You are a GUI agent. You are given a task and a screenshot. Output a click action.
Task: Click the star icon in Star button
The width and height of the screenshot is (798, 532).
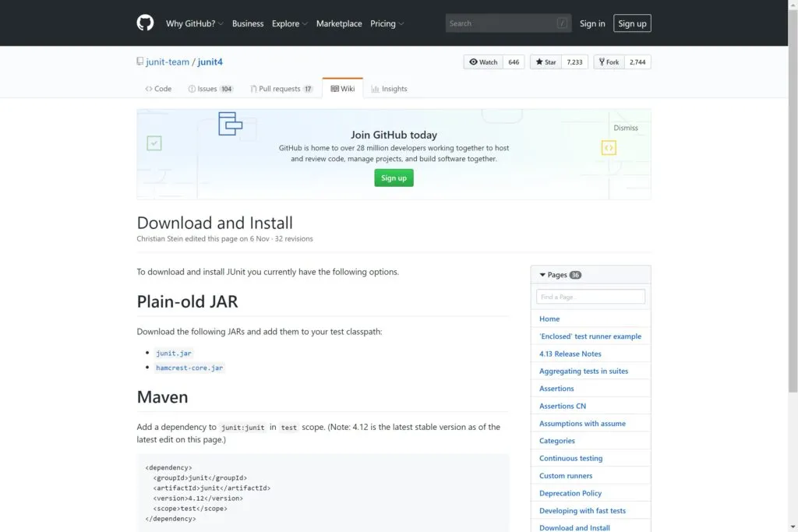[x=539, y=62]
